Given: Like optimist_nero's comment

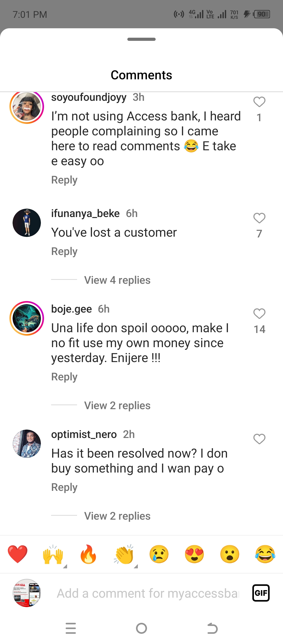Looking at the screenshot, I should [259, 439].
